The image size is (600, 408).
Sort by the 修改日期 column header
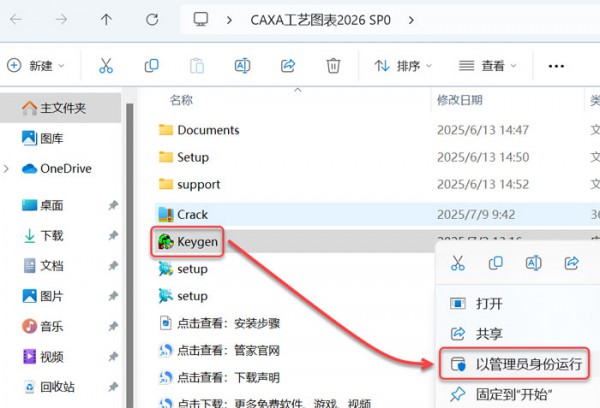click(460, 100)
